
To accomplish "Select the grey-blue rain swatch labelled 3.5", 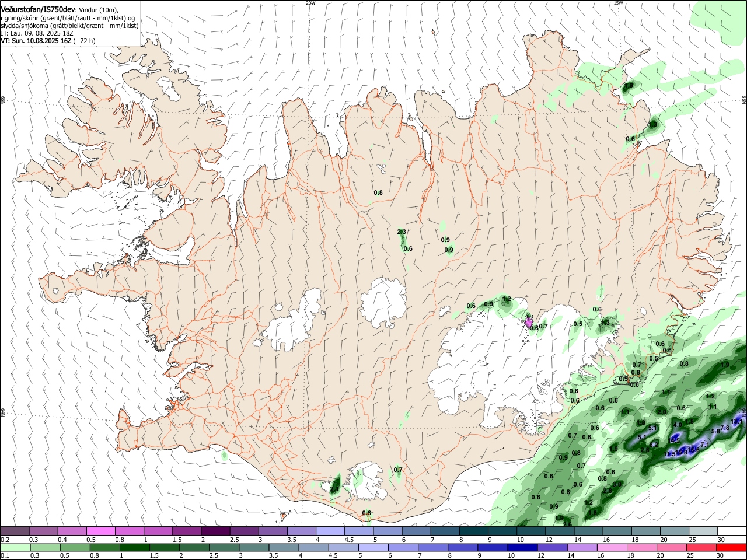I will click(x=284, y=548).
